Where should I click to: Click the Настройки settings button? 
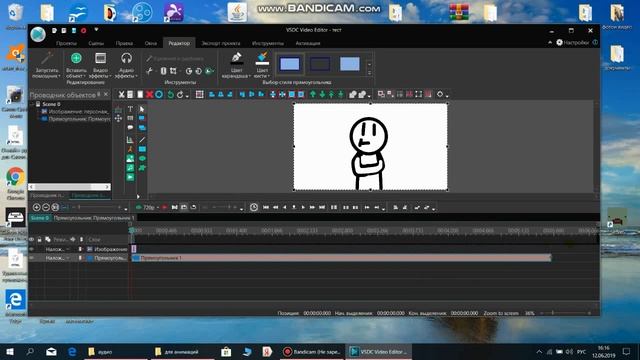click(573, 42)
